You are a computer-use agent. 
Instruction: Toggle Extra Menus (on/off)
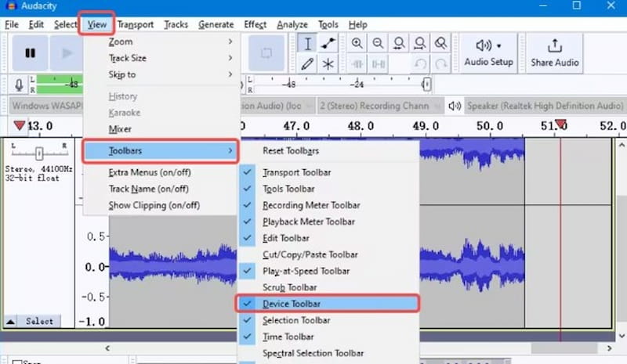(x=161, y=172)
